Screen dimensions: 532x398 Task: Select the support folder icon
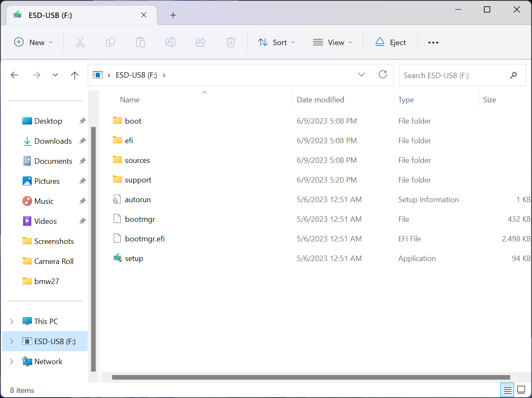coord(117,179)
